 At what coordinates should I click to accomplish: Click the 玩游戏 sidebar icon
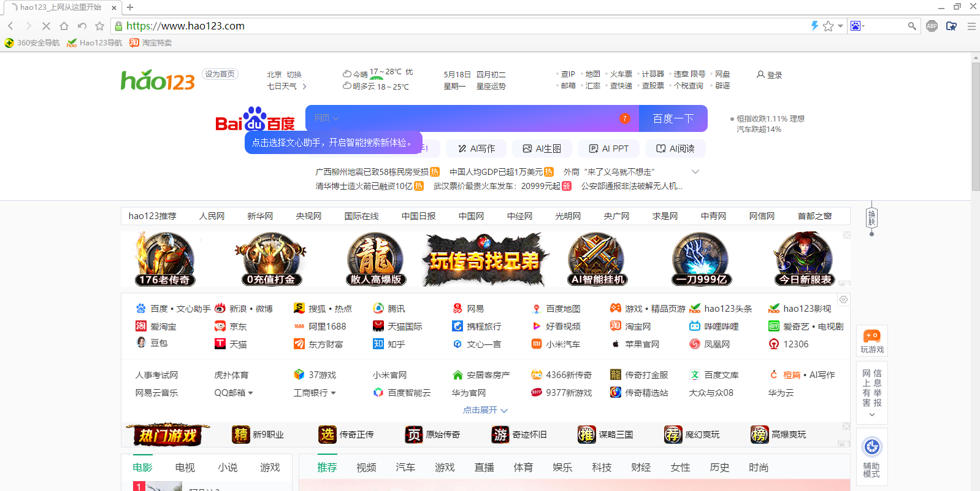coord(872,341)
